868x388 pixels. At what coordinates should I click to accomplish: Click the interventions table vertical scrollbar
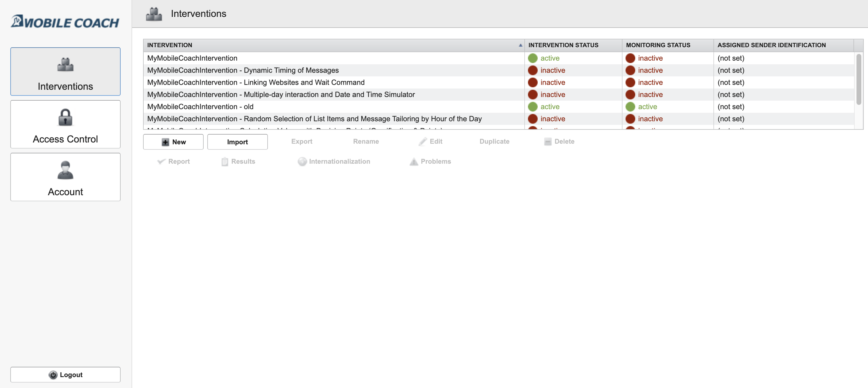[x=858, y=79]
